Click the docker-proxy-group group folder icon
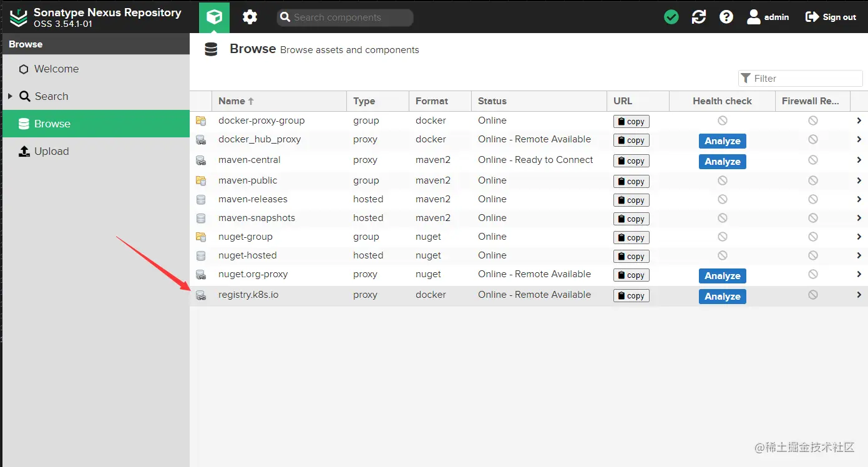868x467 pixels. 201,120
